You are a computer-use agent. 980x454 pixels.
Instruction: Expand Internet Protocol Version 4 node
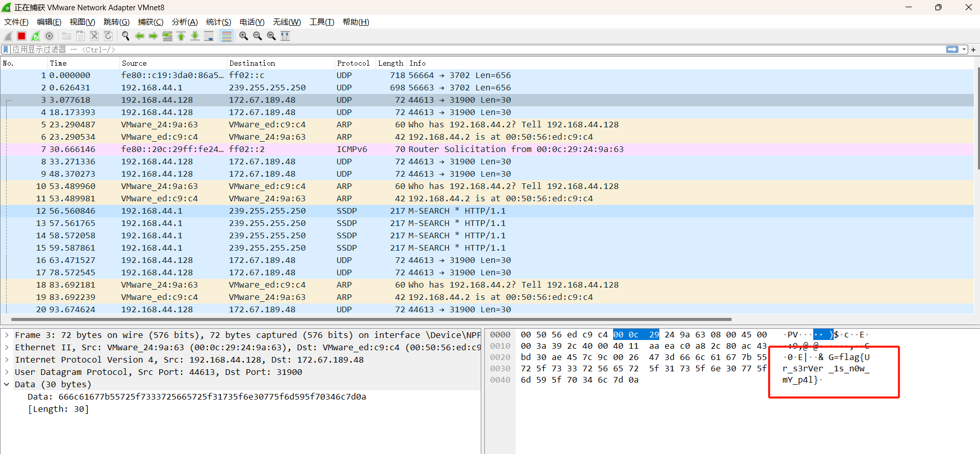[7, 360]
